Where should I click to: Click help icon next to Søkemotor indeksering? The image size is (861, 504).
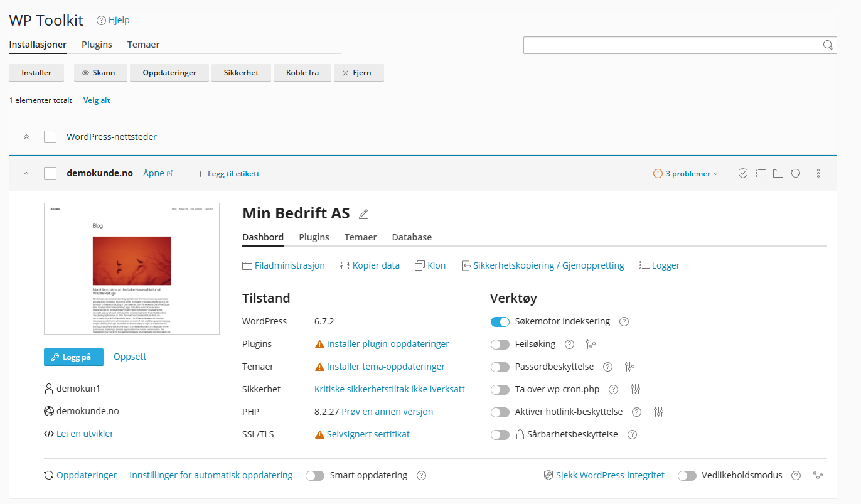pos(624,321)
